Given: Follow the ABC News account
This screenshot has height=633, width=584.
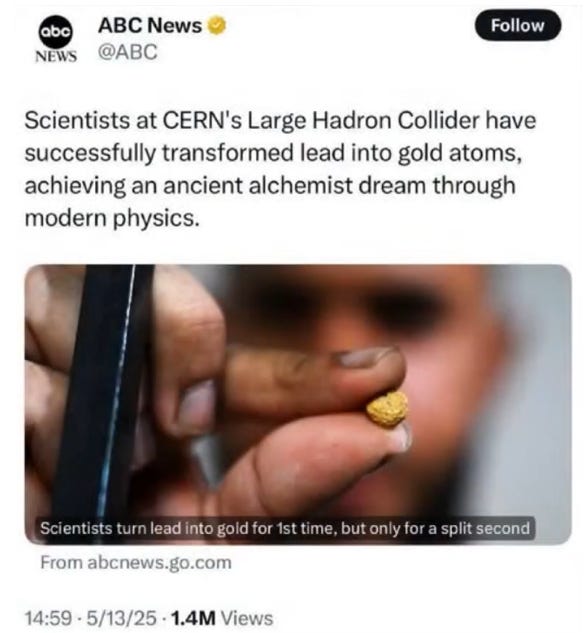Looking at the screenshot, I should (518, 25).
